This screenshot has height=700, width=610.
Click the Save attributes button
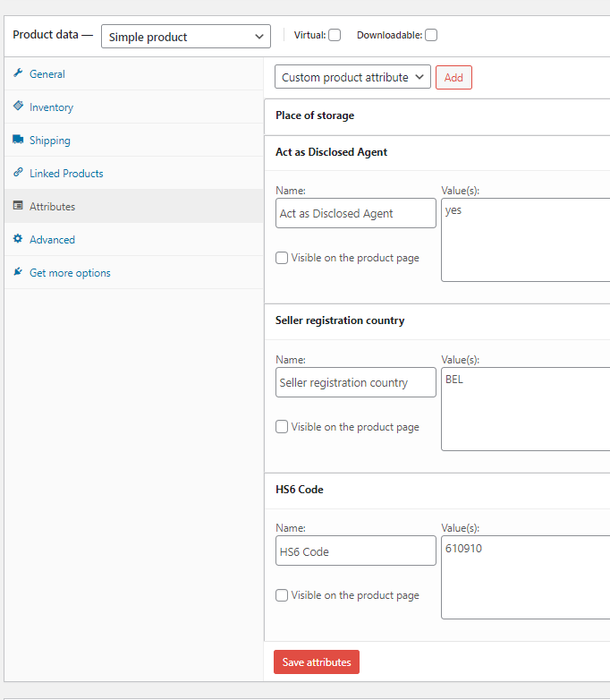click(x=317, y=662)
